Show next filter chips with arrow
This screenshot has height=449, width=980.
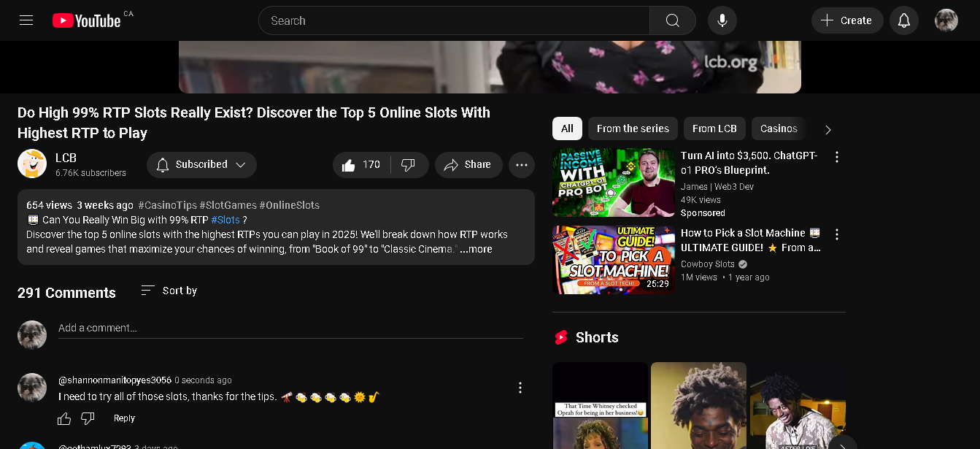coord(827,130)
